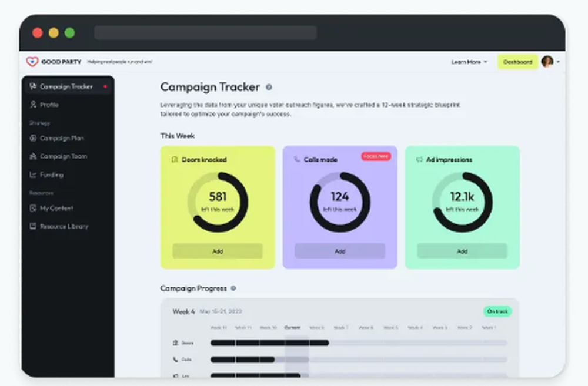Click the Calls progress bar
This screenshot has width=588, height=386.
[x=359, y=360]
